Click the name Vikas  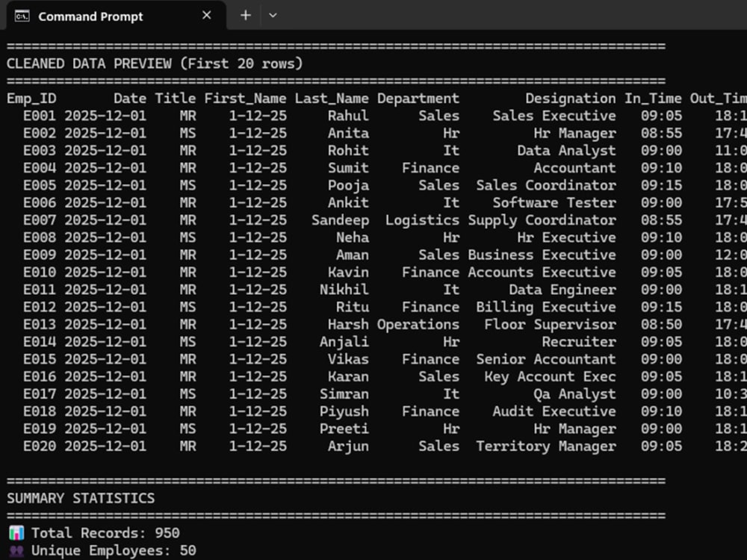(348, 359)
